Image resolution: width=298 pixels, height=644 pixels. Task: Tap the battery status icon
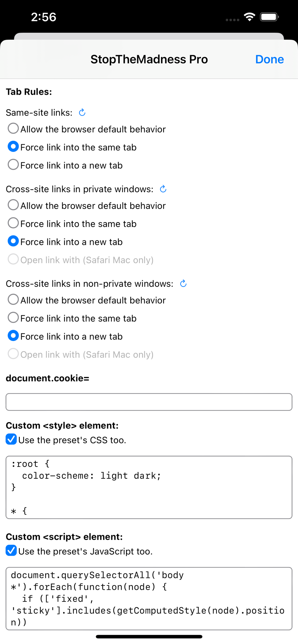coord(270,17)
